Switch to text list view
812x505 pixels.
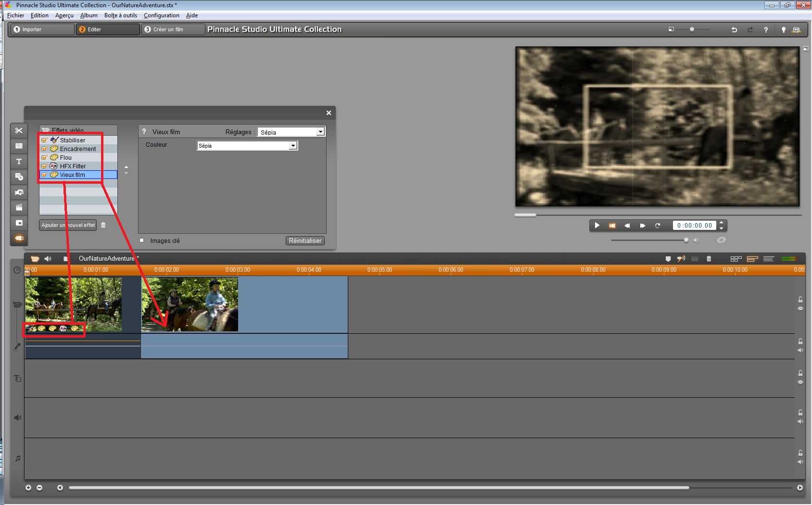[x=769, y=259]
